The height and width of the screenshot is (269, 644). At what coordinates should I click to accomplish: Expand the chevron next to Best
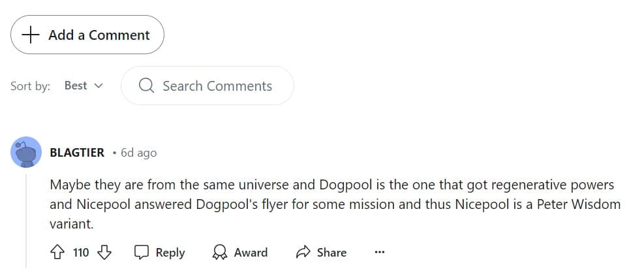click(99, 86)
